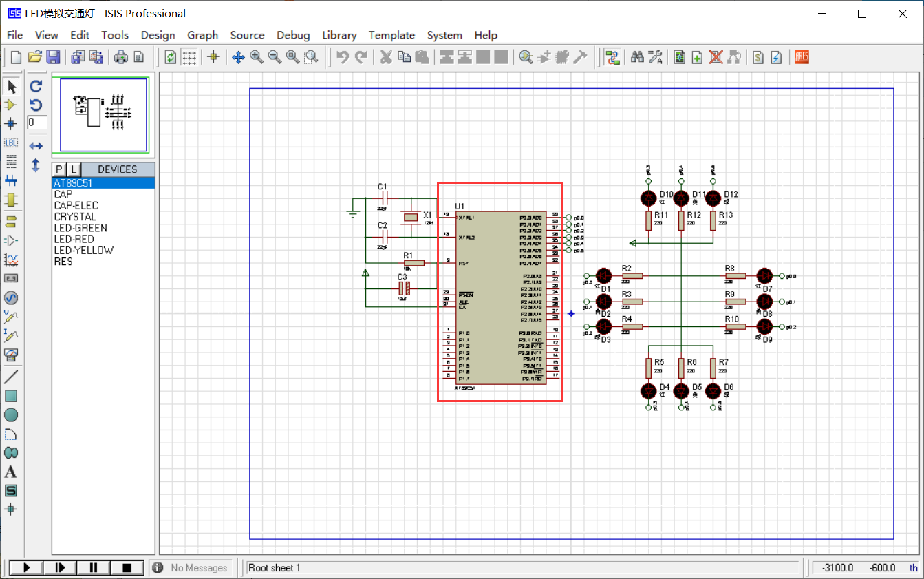This screenshot has width=924, height=579.
Task: Click the X-Mirror horizontal flip icon
Action: tap(36, 146)
